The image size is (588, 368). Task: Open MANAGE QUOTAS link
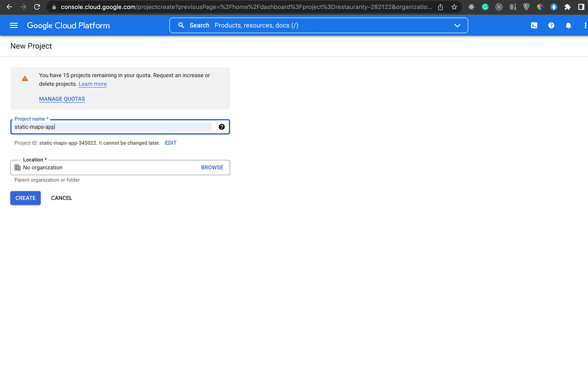[x=62, y=99]
